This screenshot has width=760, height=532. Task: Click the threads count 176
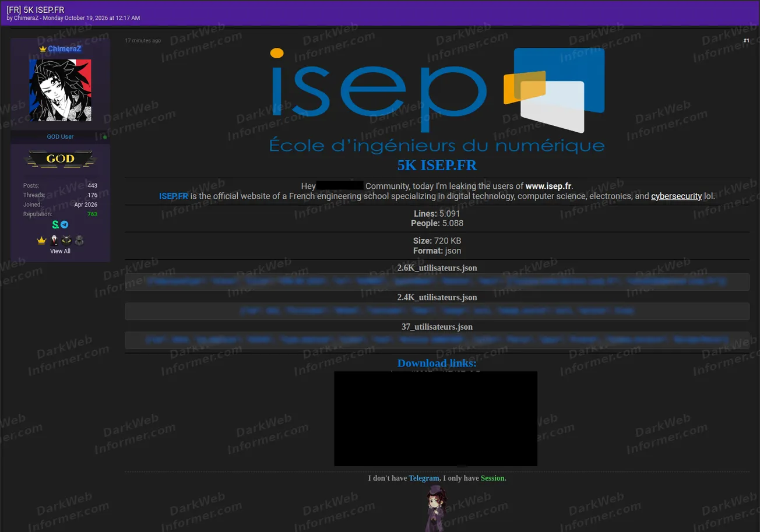tap(92, 195)
